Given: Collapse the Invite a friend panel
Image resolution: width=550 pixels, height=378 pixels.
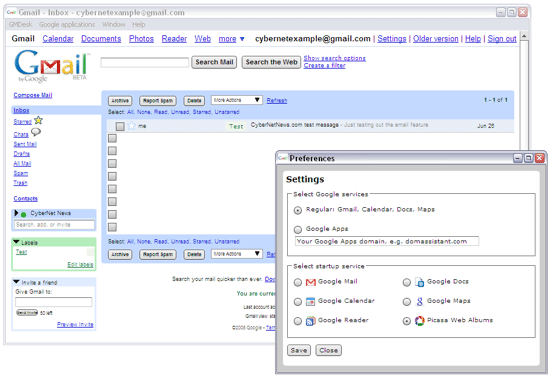Looking at the screenshot, I should (x=16, y=282).
